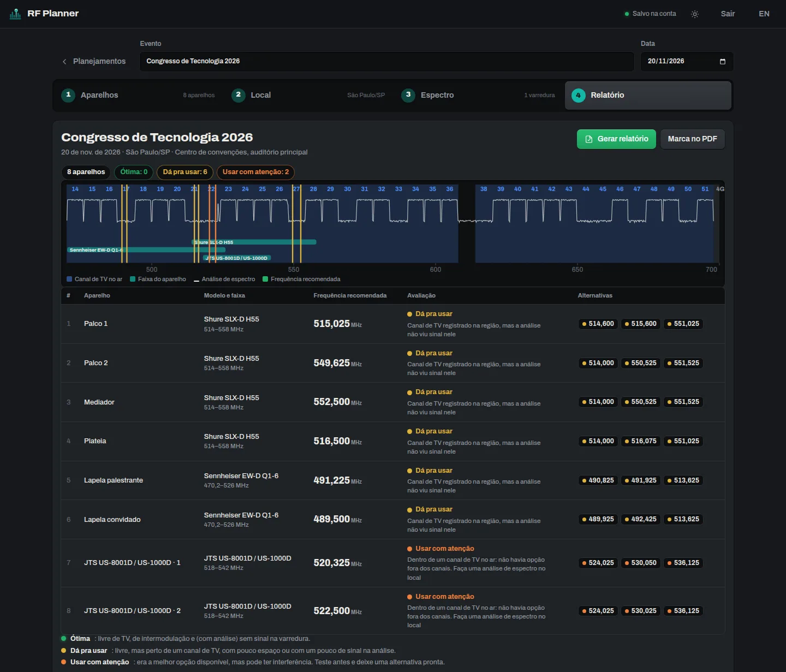The width and height of the screenshot is (786, 672).
Task: Click the Dá pra usar: 6 chip
Action: click(x=185, y=173)
